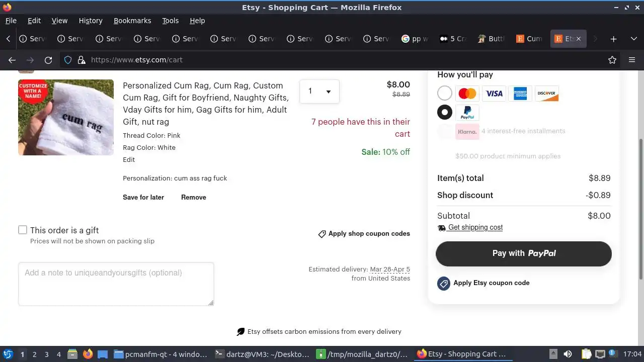Open a new tab with plus button

click(x=613, y=39)
